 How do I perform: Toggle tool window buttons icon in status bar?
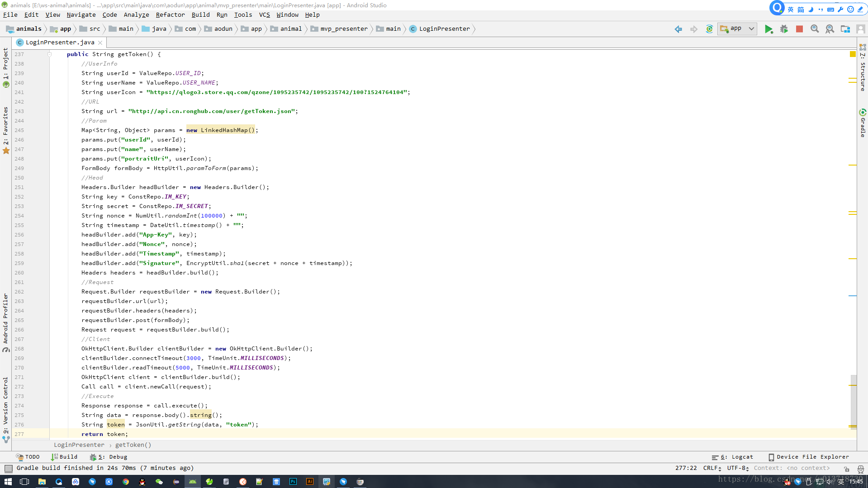tap(8, 469)
